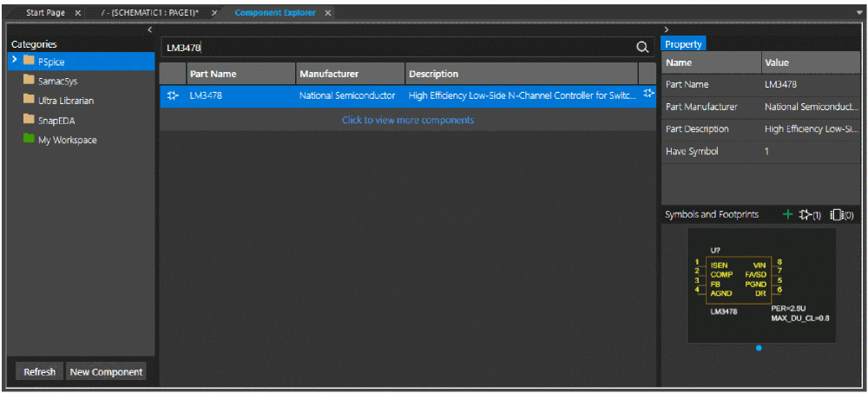The width and height of the screenshot is (868, 393).
Task: Click the Part Name property row label
Action: (686, 85)
